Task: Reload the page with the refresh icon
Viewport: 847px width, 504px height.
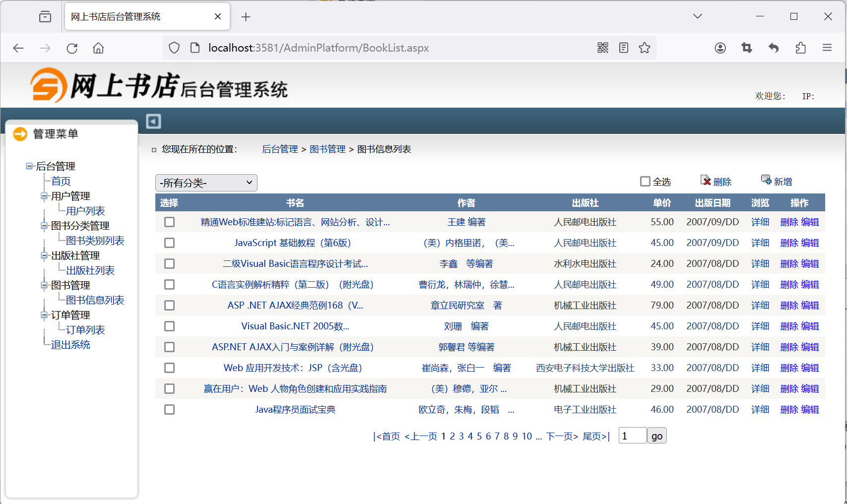Action: (72, 48)
